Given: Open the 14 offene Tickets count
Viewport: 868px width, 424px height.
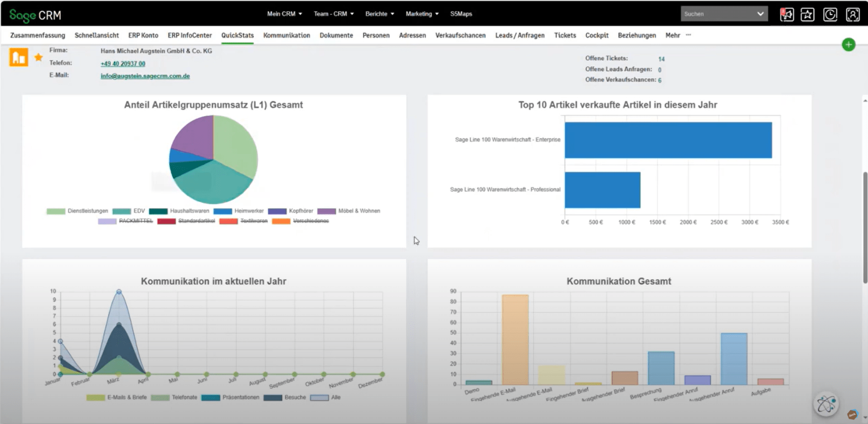Looking at the screenshot, I should tap(661, 59).
